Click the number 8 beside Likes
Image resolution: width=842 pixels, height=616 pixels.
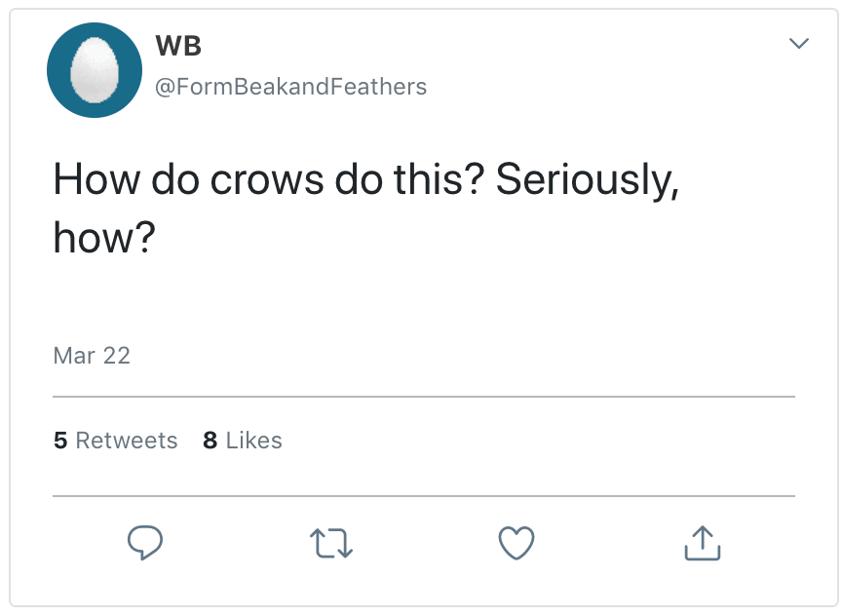[x=210, y=441]
